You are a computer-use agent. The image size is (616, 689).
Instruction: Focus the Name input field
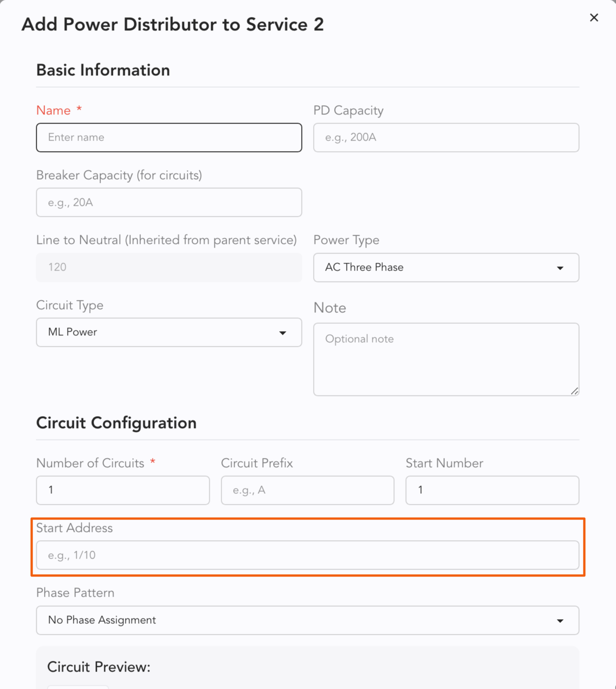pos(169,137)
